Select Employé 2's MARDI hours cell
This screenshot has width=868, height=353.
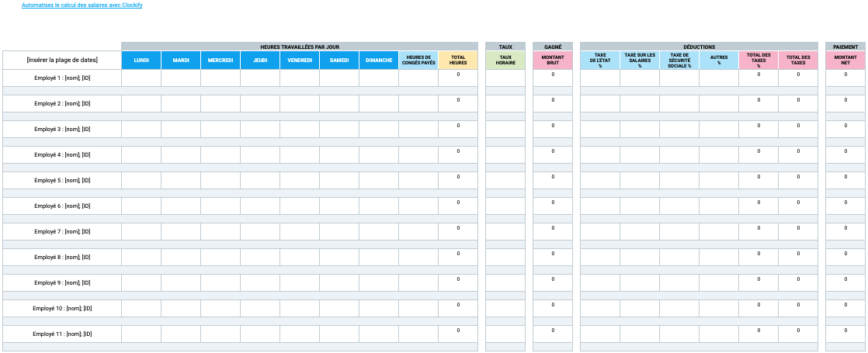181,103
